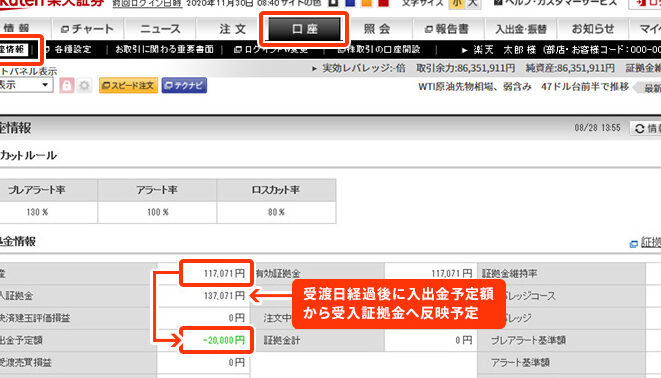Screen dimensions: 661x378
Task: Open the 情報 tab
Action: pyautogui.click(x=25, y=29)
